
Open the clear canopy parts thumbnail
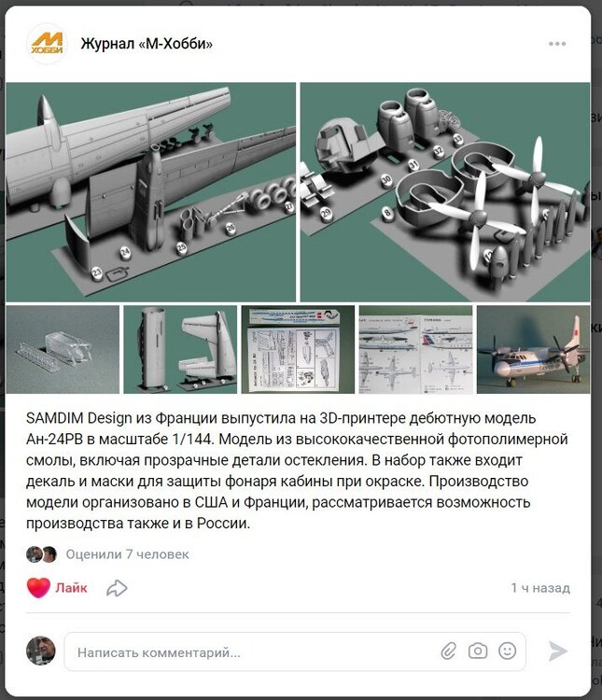[x=63, y=350]
